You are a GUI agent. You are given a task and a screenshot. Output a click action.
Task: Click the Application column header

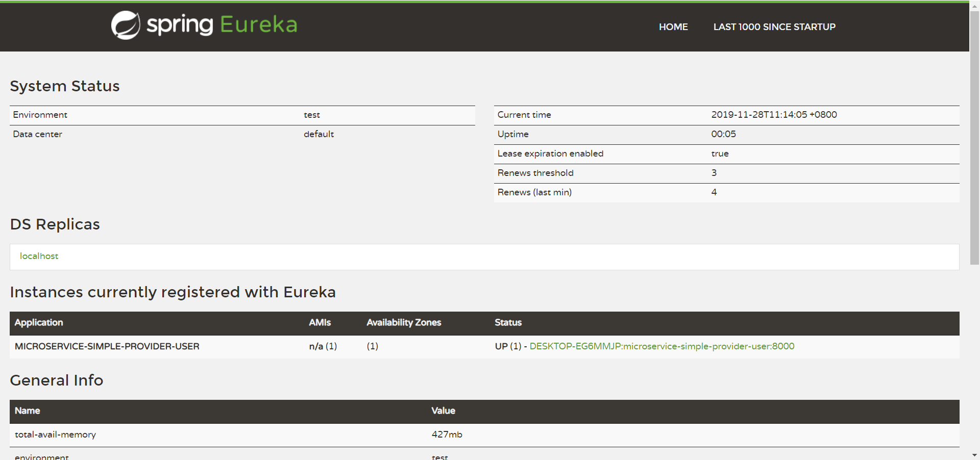pos(39,322)
